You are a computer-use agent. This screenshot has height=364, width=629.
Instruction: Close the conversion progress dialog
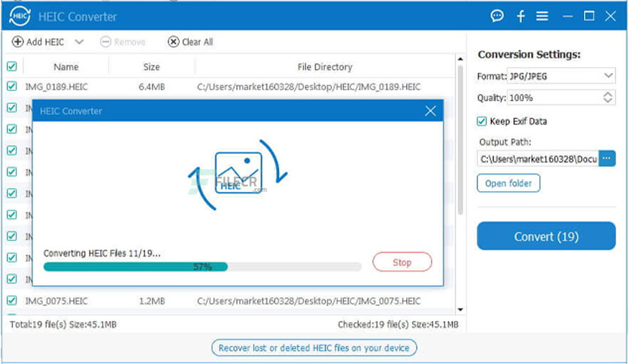[x=430, y=111]
